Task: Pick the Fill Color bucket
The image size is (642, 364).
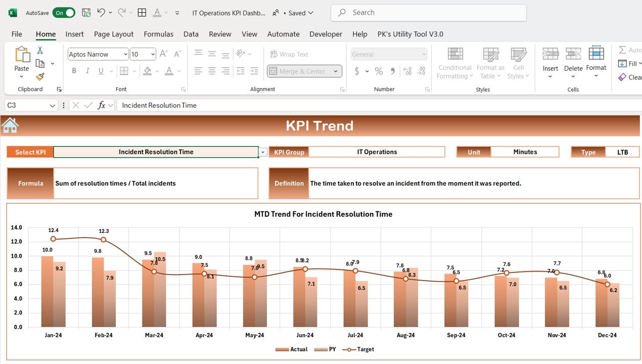Action: [x=148, y=71]
